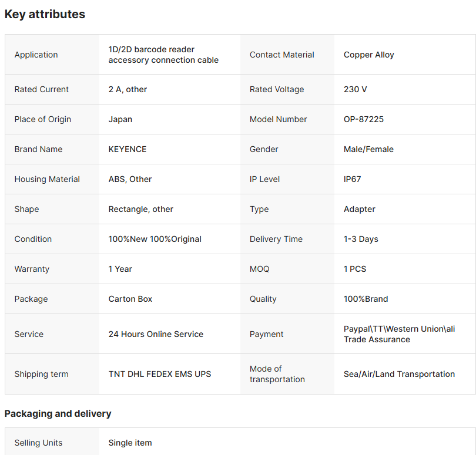
Task: Select model number OP-87225
Action: click(x=363, y=119)
